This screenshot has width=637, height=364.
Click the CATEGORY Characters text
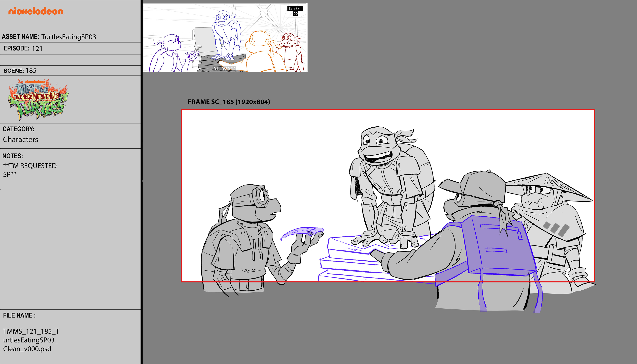pyautogui.click(x=21, y=139)
